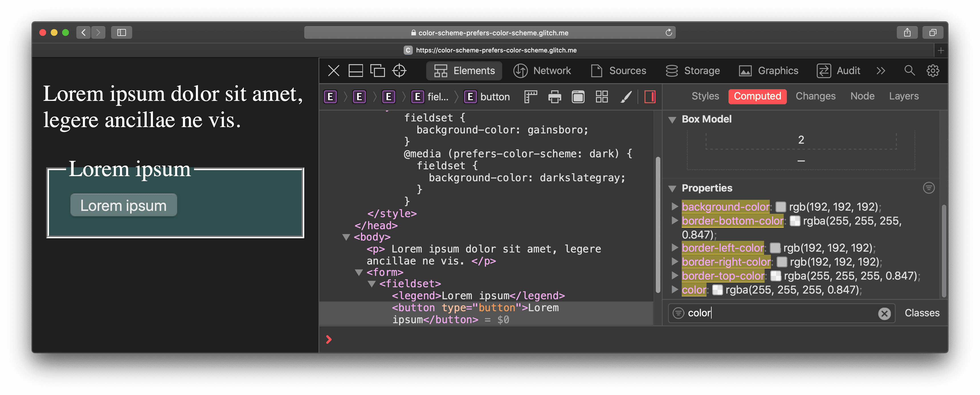
Task: Select the node picker/inspect element tool
Action: point(401,71)
